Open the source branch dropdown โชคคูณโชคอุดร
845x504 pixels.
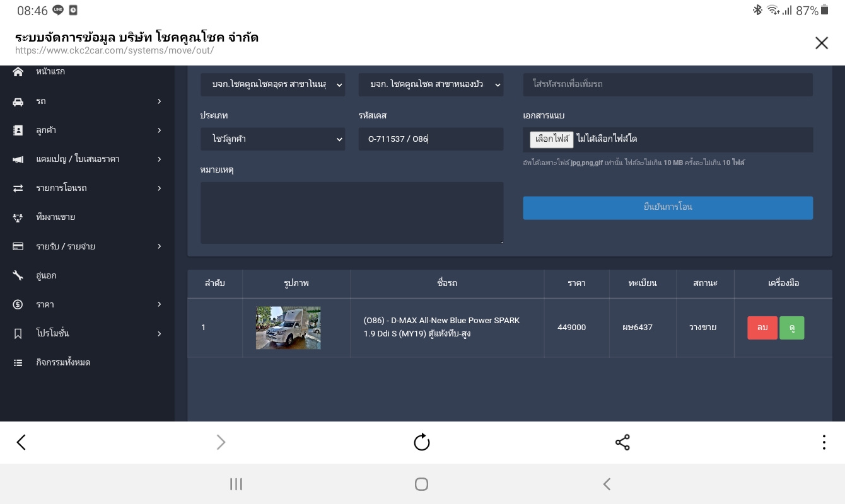(x=272, y=84)
